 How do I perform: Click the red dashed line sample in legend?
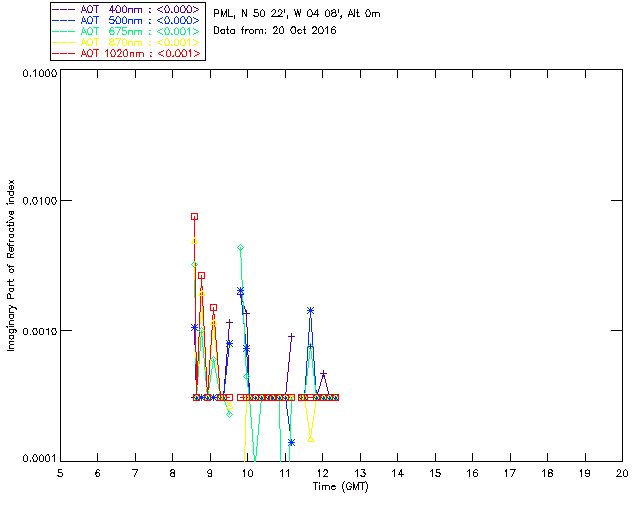coord(64,53)
